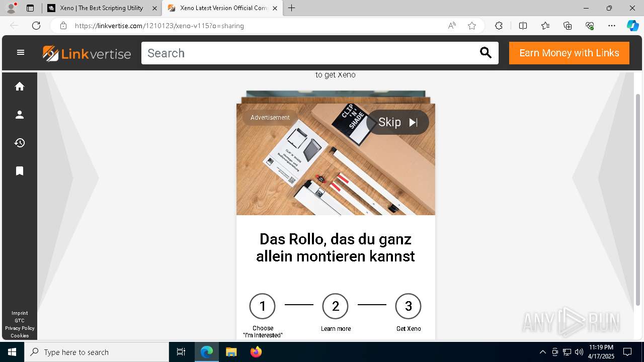Close the Xeno Best Scripting Utility tab
The width and height of the screenshot is (644, 362).
tap(154, 8)
